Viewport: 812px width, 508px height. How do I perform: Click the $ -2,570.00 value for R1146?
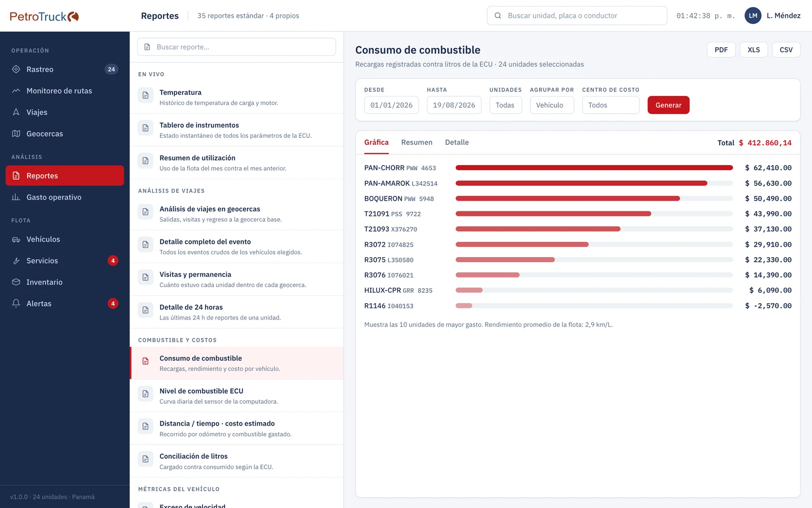tap(768, 306)
